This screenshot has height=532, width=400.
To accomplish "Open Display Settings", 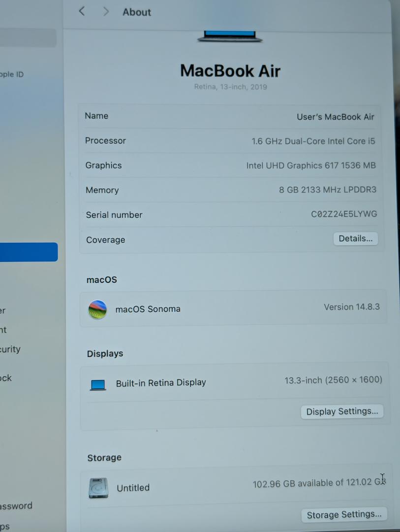I will coord(342,411).
